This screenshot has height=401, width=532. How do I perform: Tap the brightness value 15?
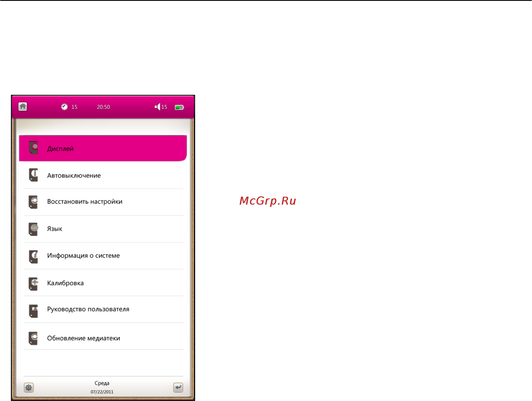pyautogui.click(x=74, y=107)
